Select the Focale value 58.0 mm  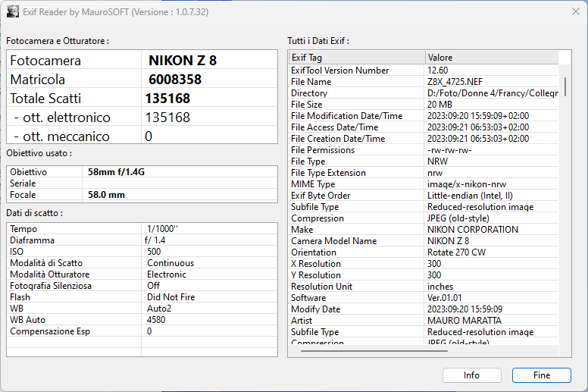click(106, 195)
